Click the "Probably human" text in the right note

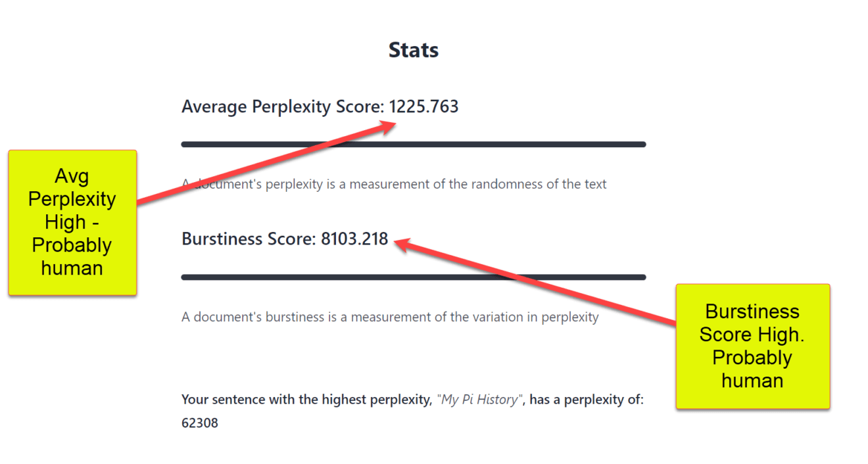tap(752, 369)
